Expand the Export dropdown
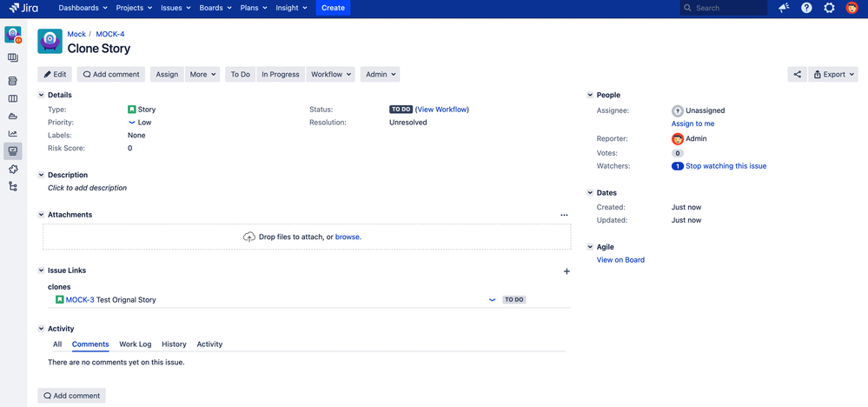 point(833,74)
